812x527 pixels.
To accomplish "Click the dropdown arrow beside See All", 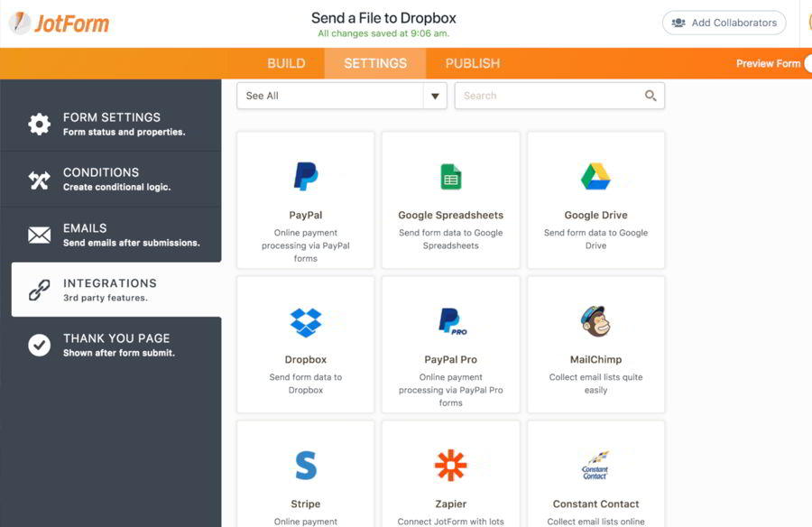I will [435, 96].
